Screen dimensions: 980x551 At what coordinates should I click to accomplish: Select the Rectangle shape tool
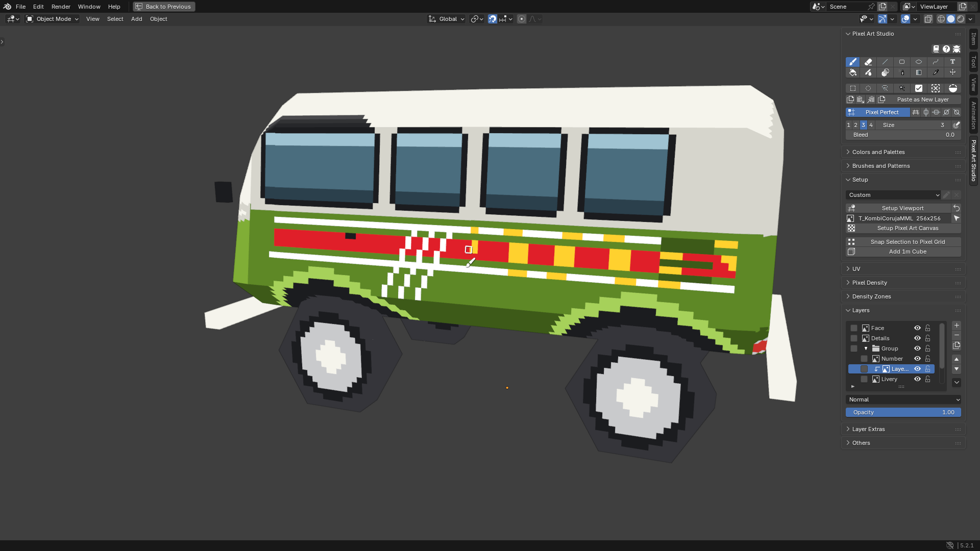click(x=902, y=62)
